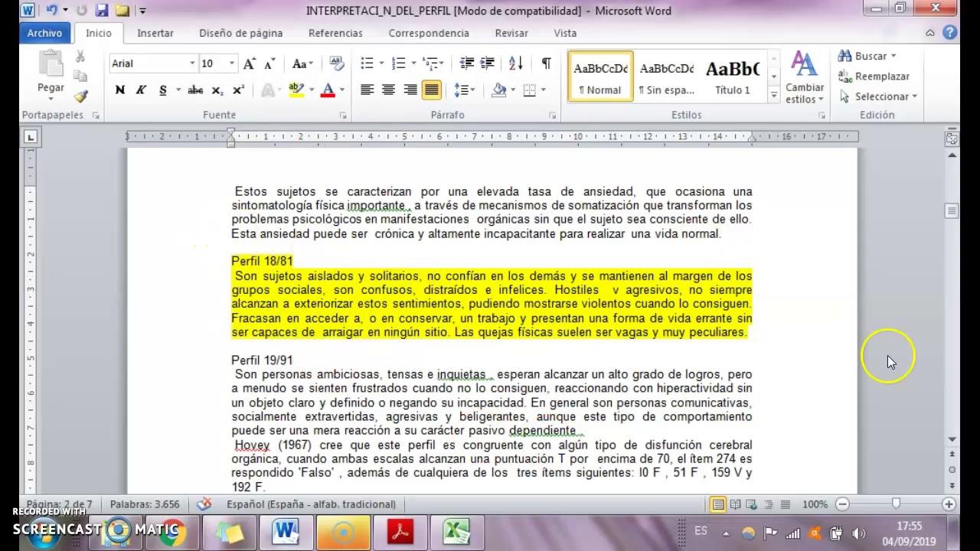Apply red font color

[x=328, y=90]
